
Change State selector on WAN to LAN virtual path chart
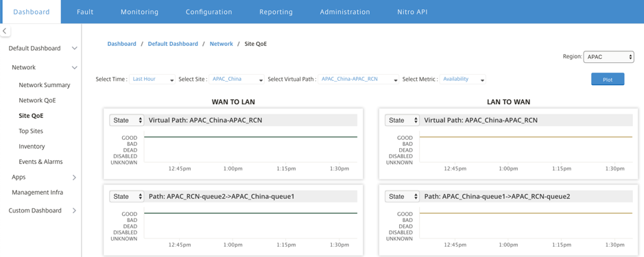[x=126, y=121]
